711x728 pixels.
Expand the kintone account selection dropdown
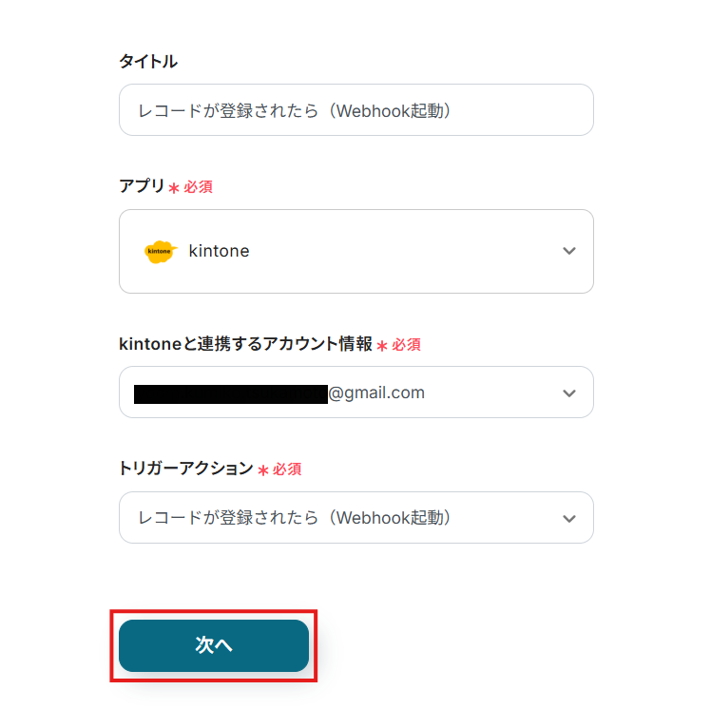pyautogui.click(x=356, y=393)
